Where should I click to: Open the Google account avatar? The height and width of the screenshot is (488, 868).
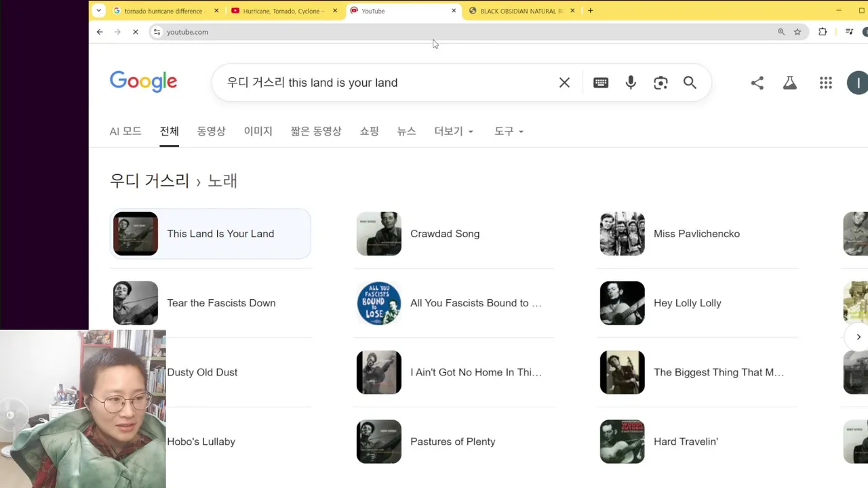(x=858, y=83)
